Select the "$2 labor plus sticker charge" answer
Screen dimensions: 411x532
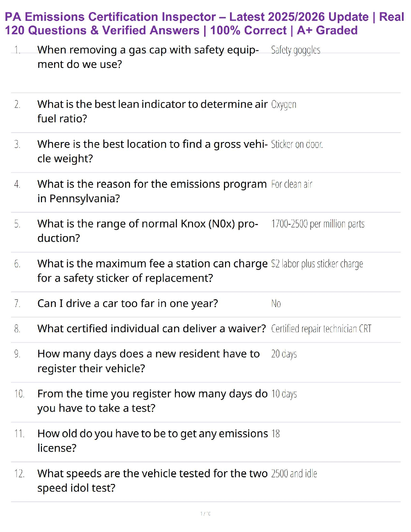click(317, 264)
